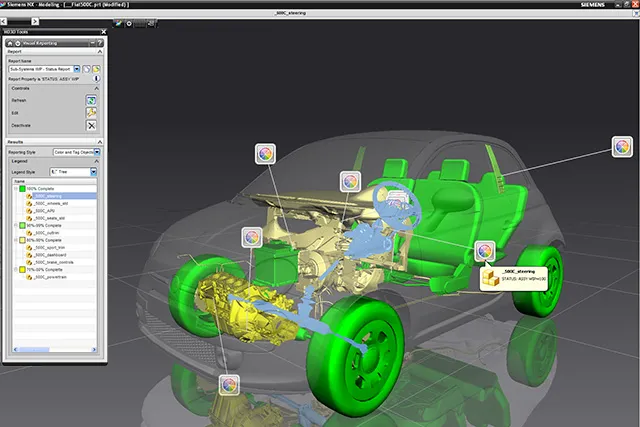This screenshot has width=640, height=427.
Task: Click the legend scrollbar left arrow
Action: click(x=15, y=349)
